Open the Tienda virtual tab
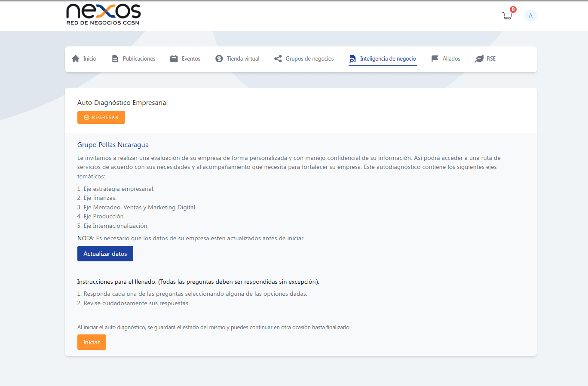Image resolution: width=588 pixels, height=386 pixels. 237,58
